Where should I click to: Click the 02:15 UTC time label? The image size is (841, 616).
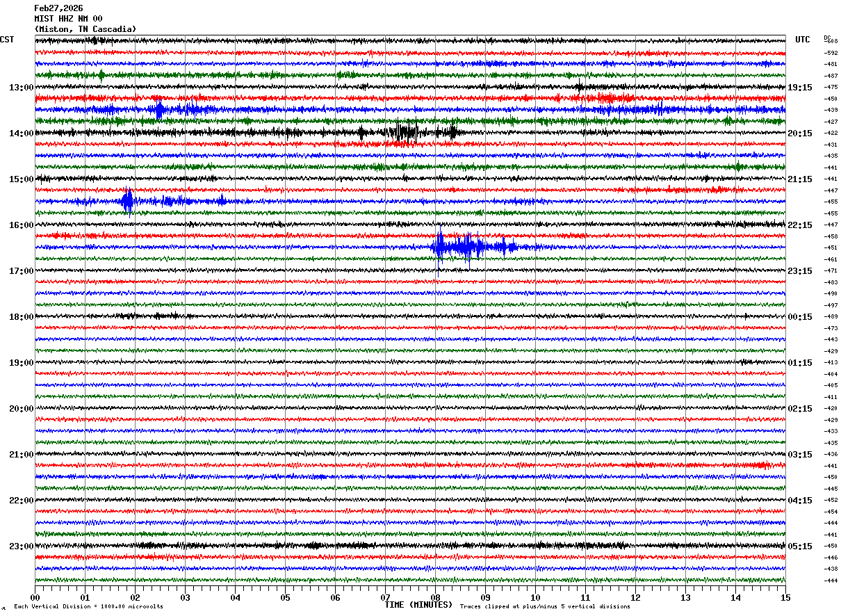point(800,409)
